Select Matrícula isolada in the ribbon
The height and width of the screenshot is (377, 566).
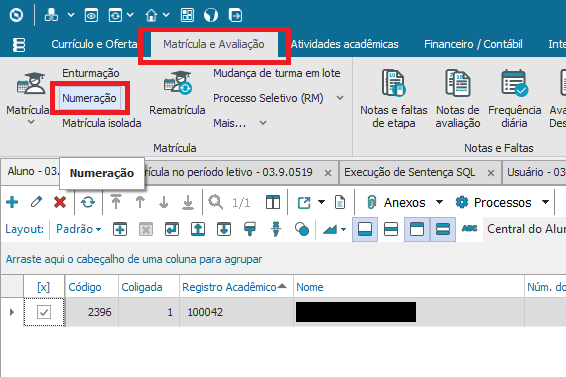pyautogui.click(x=101, y=123)
